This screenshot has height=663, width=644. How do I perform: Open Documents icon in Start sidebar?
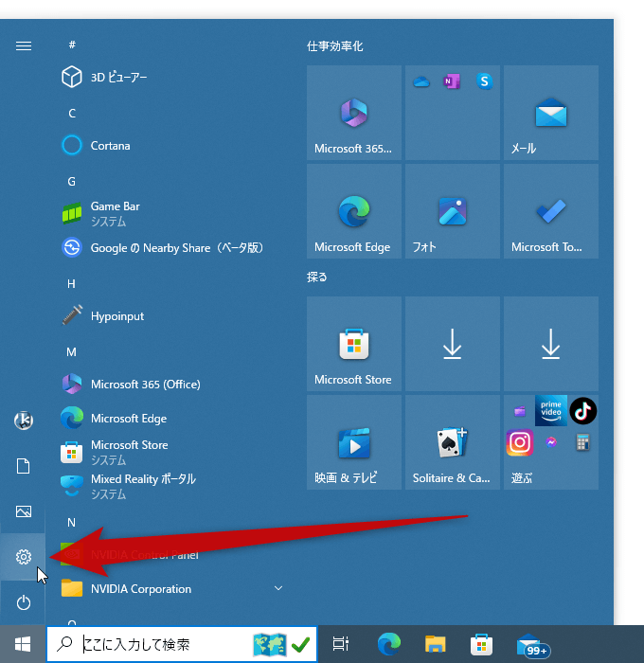[x=24, y=466]
